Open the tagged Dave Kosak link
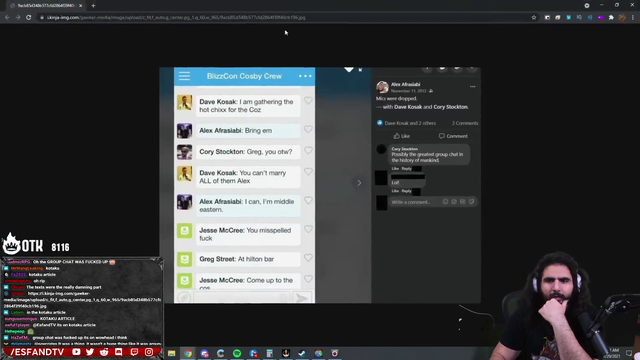 point(408,107)
